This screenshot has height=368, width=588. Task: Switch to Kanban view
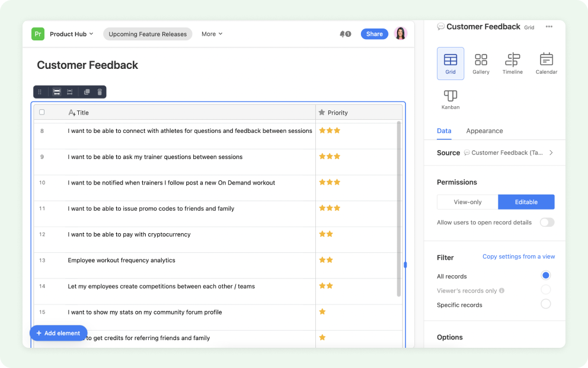(450, 98)
